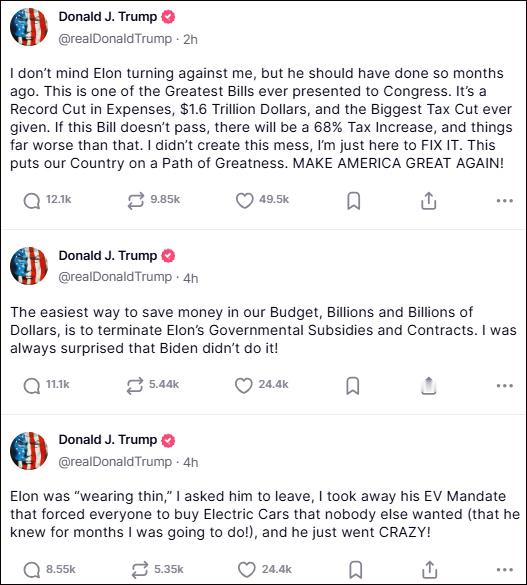Bookmark the Budget savings post

(353, 386)
